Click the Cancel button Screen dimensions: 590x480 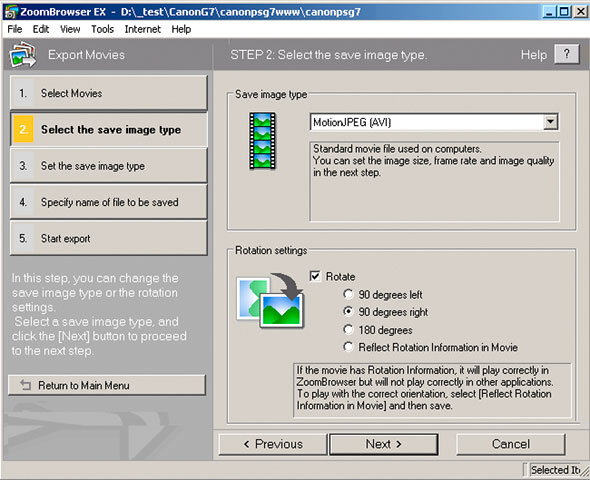511,444
